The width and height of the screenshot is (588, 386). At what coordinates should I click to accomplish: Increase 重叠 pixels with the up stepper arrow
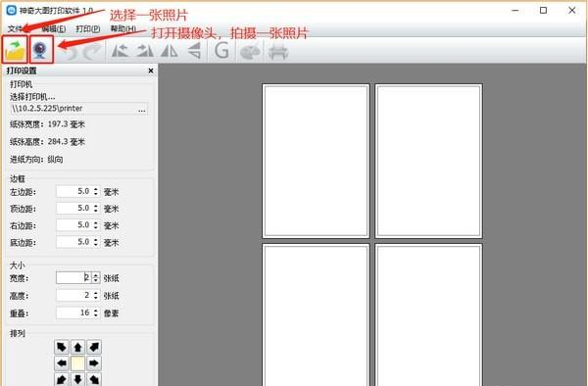point(96,310)
